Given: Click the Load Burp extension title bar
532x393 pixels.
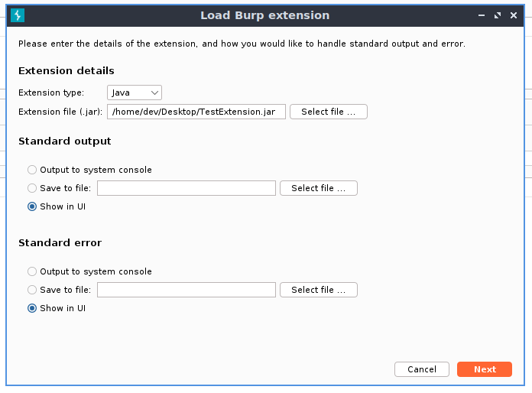Looking at the screenshot, I should pyautogui.click(x=264, y=15).
